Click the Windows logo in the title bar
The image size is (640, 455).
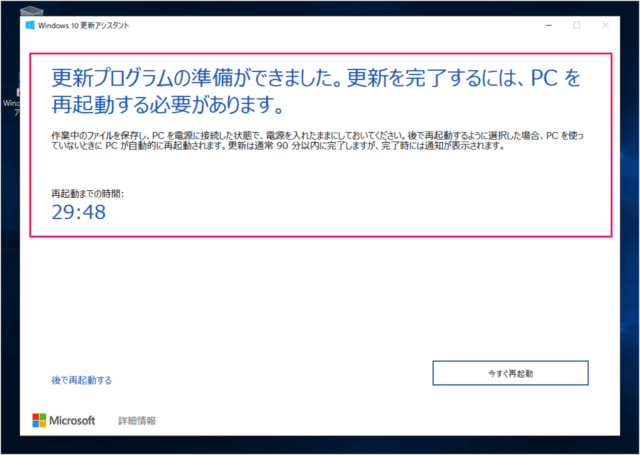pos(31,23)
